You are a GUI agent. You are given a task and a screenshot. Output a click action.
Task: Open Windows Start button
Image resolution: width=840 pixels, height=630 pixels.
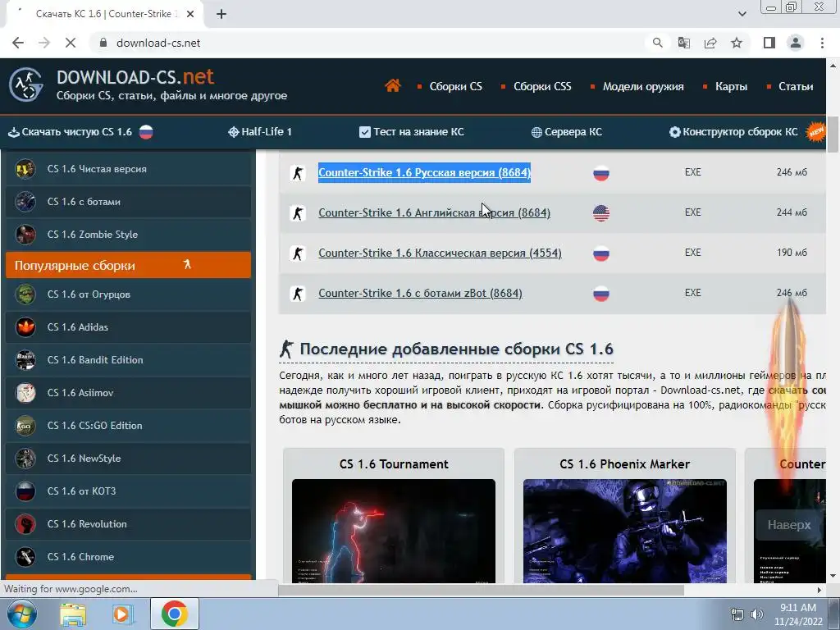[x=21, y=614]
